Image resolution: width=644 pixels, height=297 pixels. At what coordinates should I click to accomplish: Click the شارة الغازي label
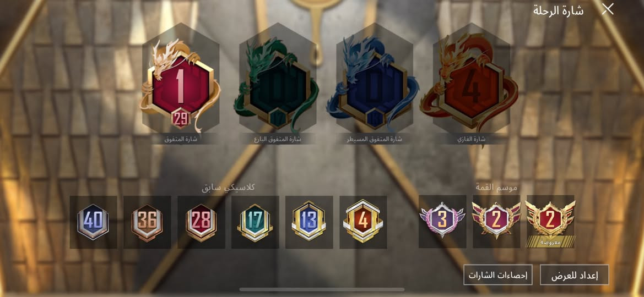tap(471, 139)
